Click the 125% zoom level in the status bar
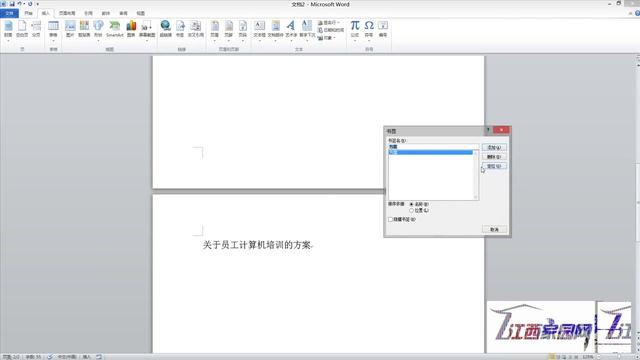Screen dimensions: 640x360 pyautogui.click(x=588, y=357)
